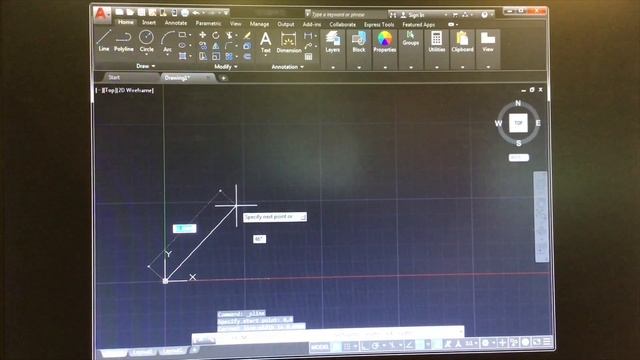This screenshot has height=360, width=640.
Task: Switch to the Annotate ribbon tab
Action: (x=176, y=23)
